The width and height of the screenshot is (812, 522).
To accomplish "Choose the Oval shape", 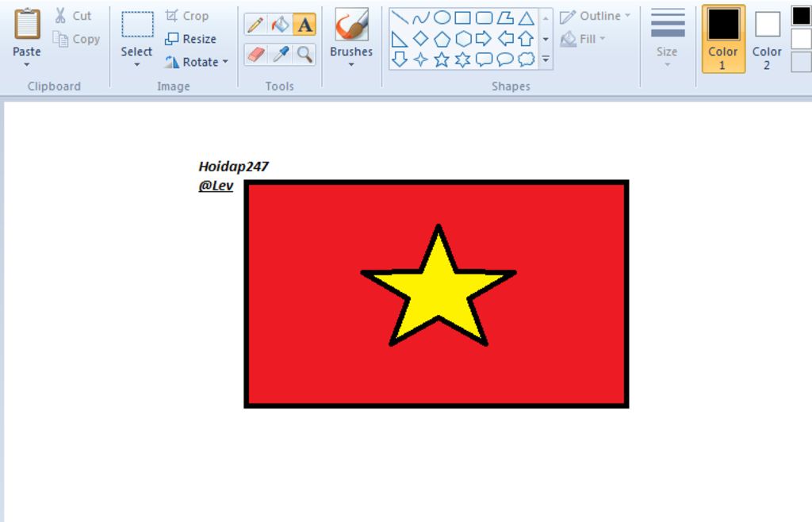I will click(442, 18).
